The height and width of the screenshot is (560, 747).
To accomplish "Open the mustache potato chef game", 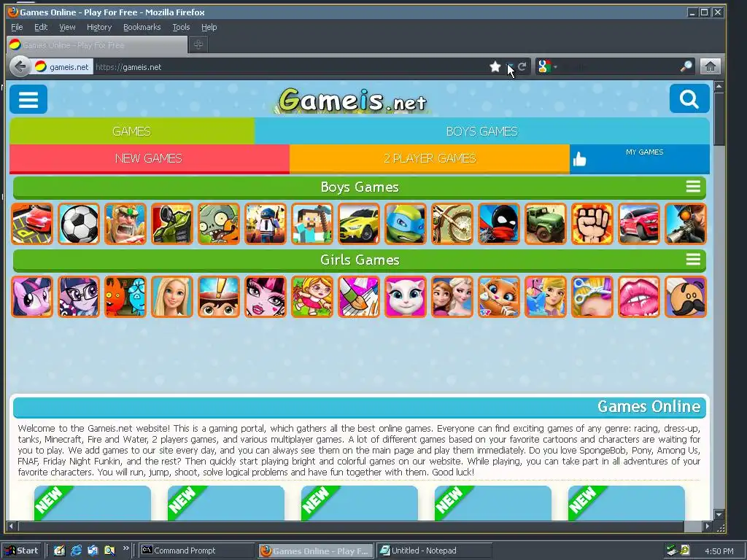I will click(686, 297).
